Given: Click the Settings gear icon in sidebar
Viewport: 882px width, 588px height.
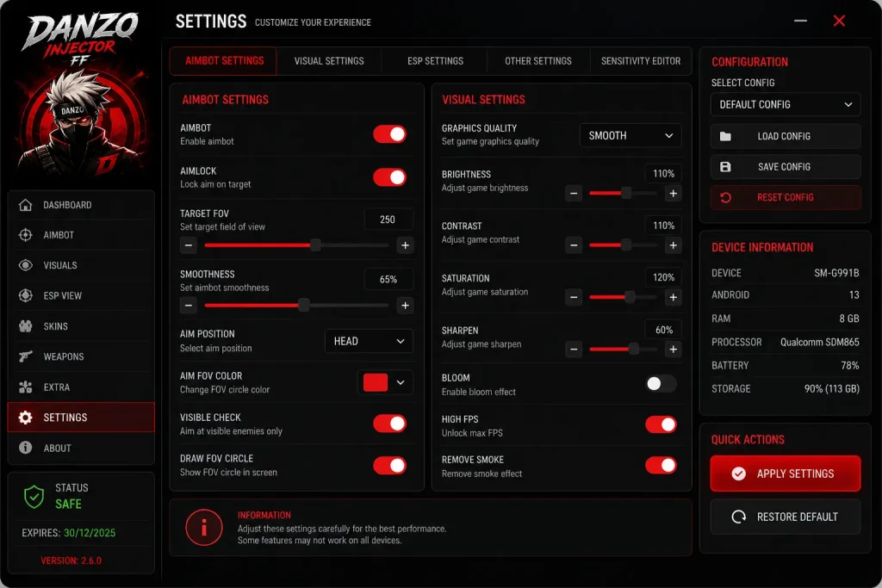Looking at the screenshot, I should [25, 417].
